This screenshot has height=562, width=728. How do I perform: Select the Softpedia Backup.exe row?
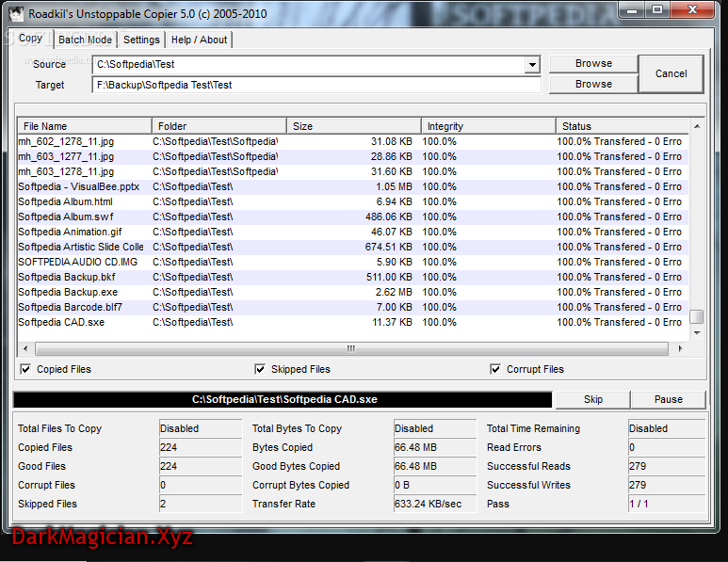(353, 293)
